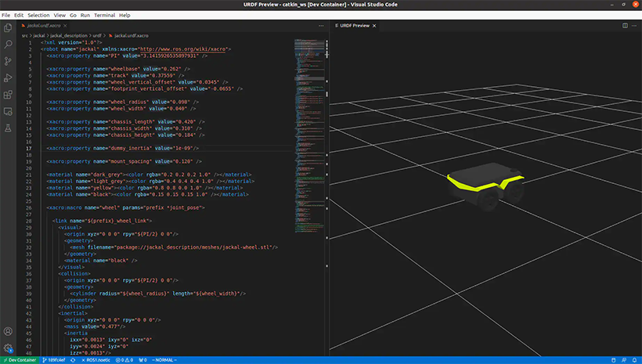Click the "chassis_height" property name text
This screenshot has height=364, width=642.
[132, 135]
